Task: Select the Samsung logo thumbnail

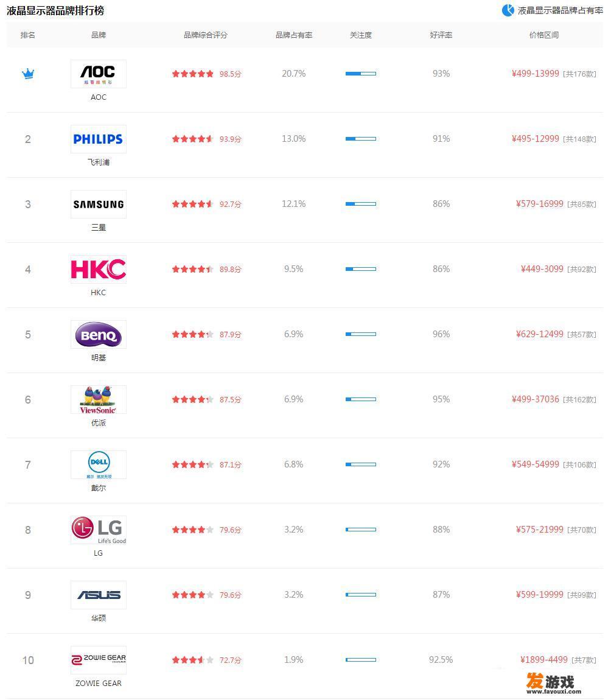Action: click(x=98, y=204)
